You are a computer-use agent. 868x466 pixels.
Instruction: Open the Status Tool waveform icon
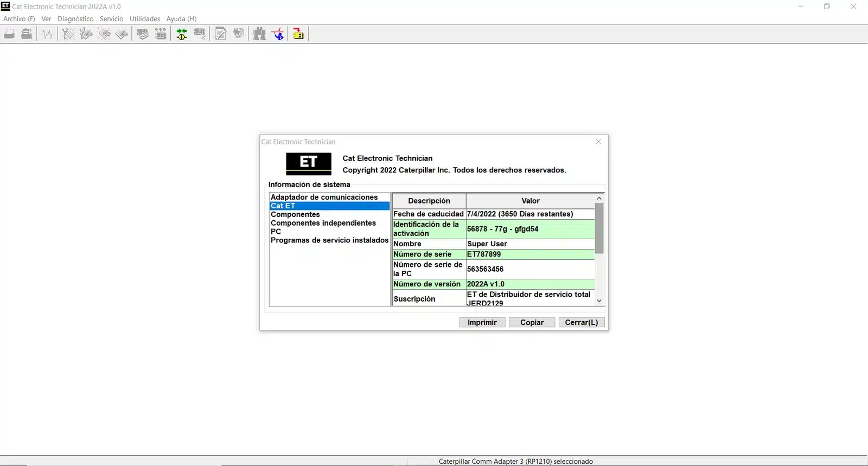coord(48,34)
